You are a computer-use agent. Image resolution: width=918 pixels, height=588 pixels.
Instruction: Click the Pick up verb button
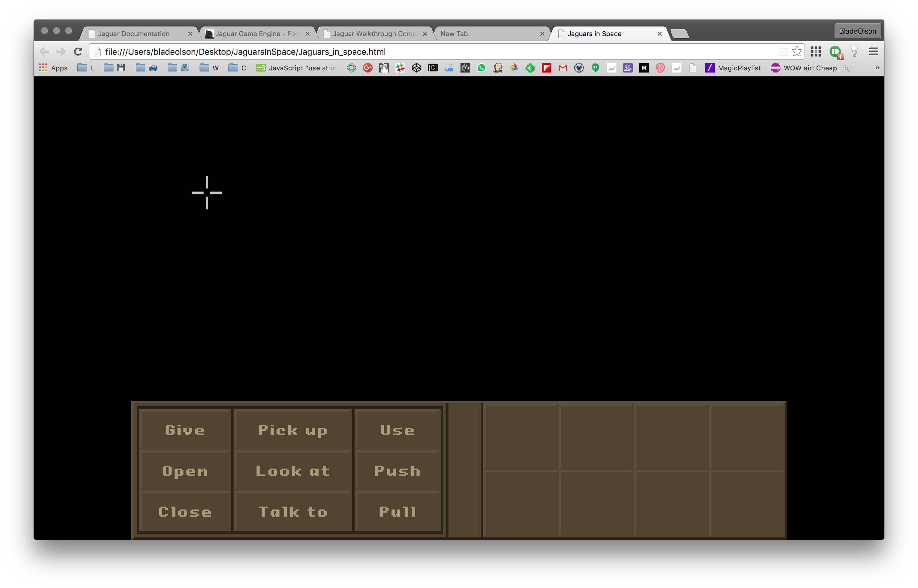tap(293, 430)
